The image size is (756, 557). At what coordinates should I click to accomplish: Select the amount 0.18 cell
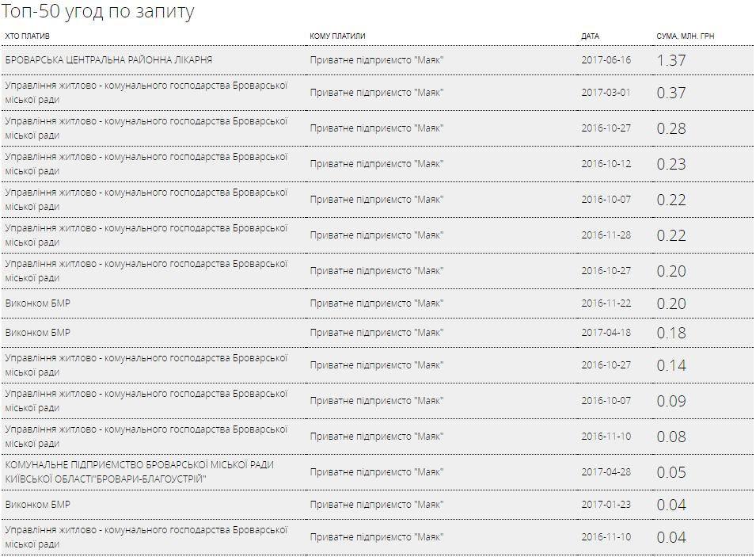point(671,333)
